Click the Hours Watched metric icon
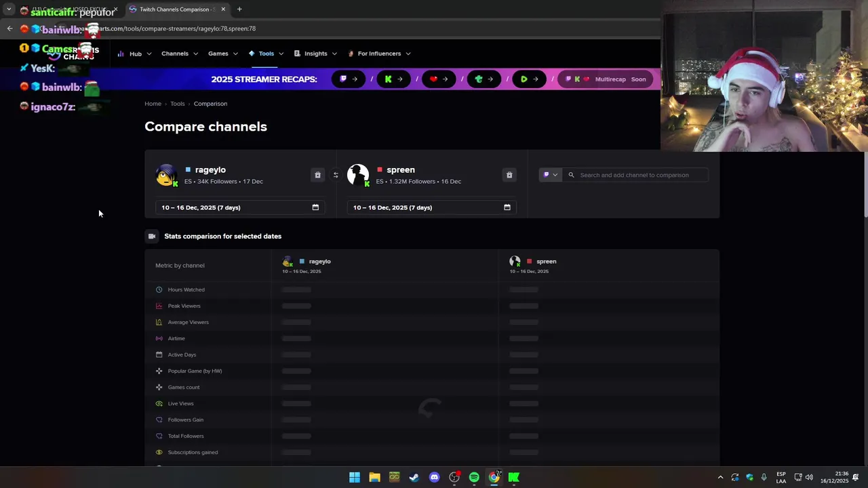The height and width of the screenshot is (488, 868). (159, 289)
